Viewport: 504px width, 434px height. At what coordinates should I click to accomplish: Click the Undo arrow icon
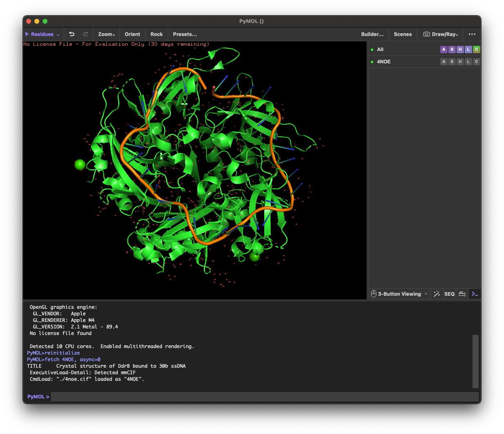pos(72,34)
